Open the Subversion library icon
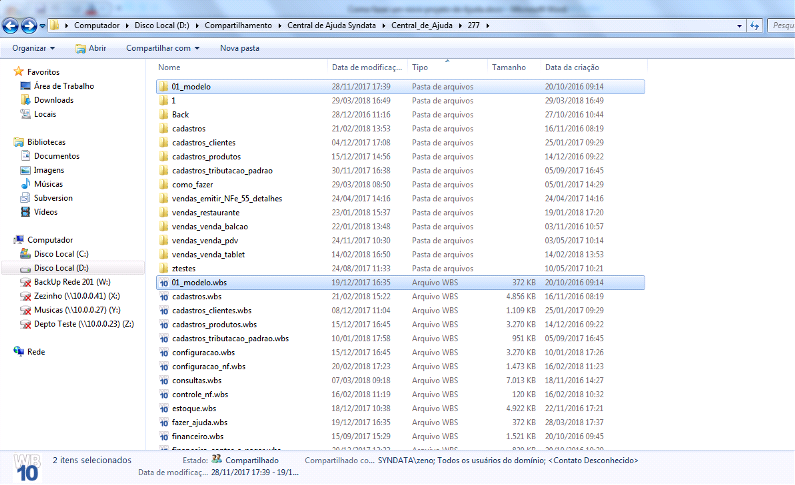This screenshot has height=485, width=795. [25, 198]
